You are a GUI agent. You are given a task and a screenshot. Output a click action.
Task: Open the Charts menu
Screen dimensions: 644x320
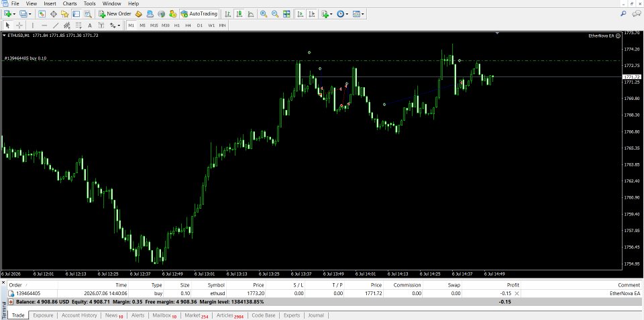tap(70, 4)
